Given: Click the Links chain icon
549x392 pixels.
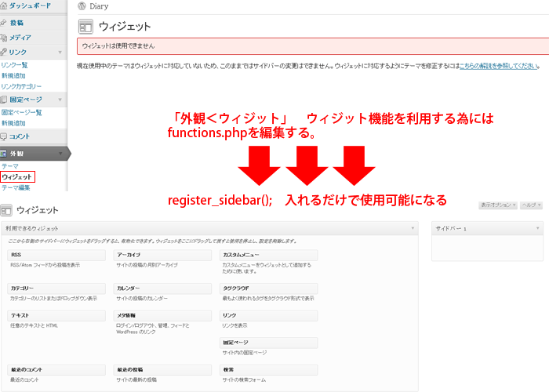Looking at the screenshot, I should [x=5, y=52].
